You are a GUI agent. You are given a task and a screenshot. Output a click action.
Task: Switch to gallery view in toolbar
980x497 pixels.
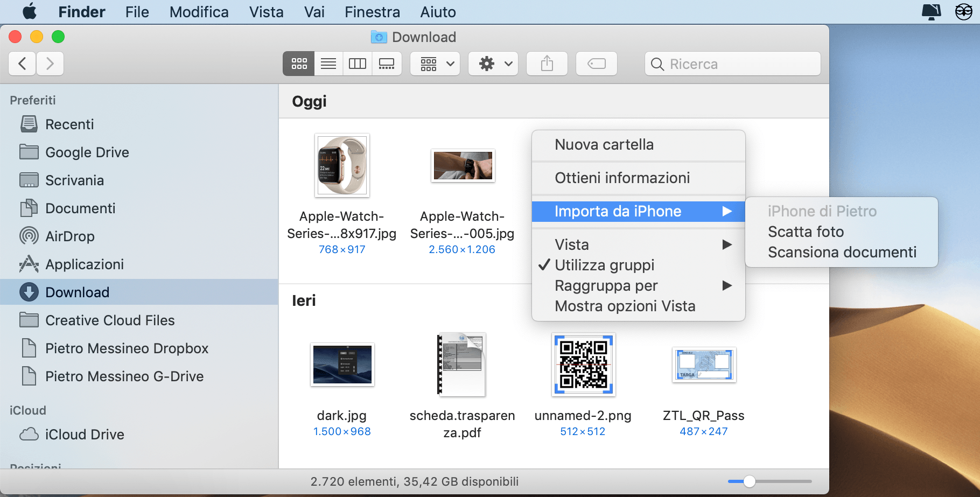pyautogui.click(x=387, y=64)
